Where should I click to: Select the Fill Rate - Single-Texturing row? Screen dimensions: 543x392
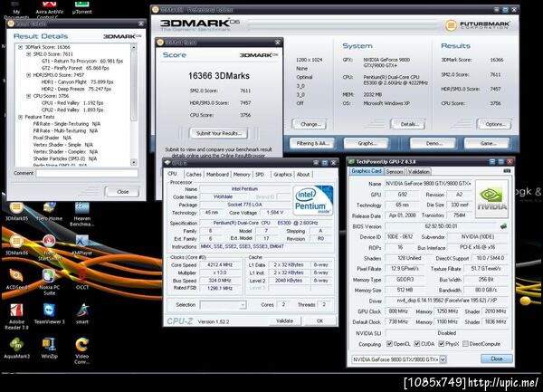(67, 124)
